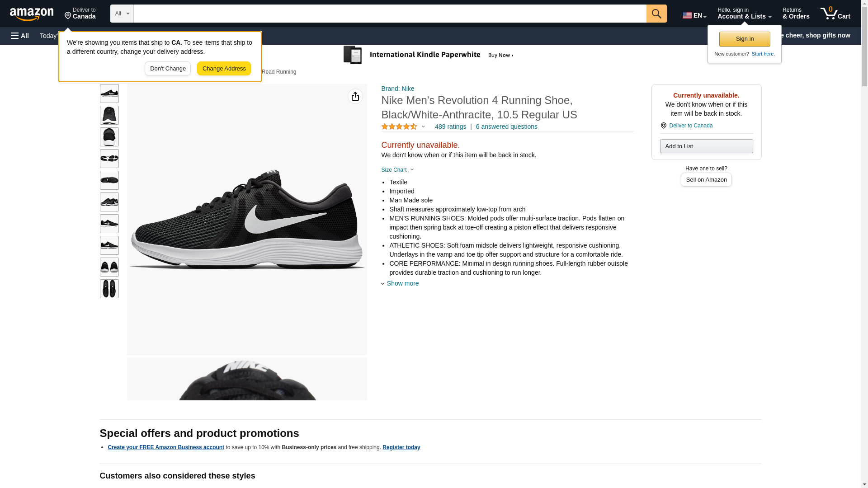Screen dimensions: 868x488
Task: Click the Amazon logo
Action: [32, 14]
